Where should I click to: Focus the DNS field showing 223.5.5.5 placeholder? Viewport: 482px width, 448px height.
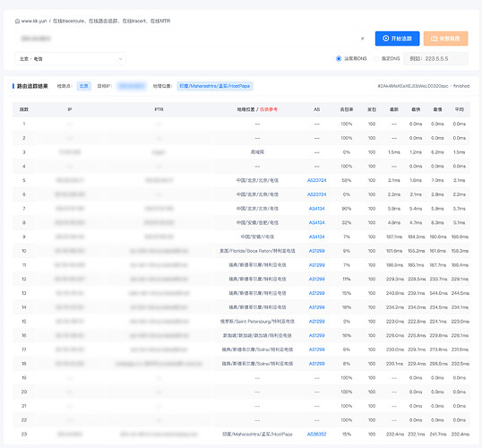point(435,58)
